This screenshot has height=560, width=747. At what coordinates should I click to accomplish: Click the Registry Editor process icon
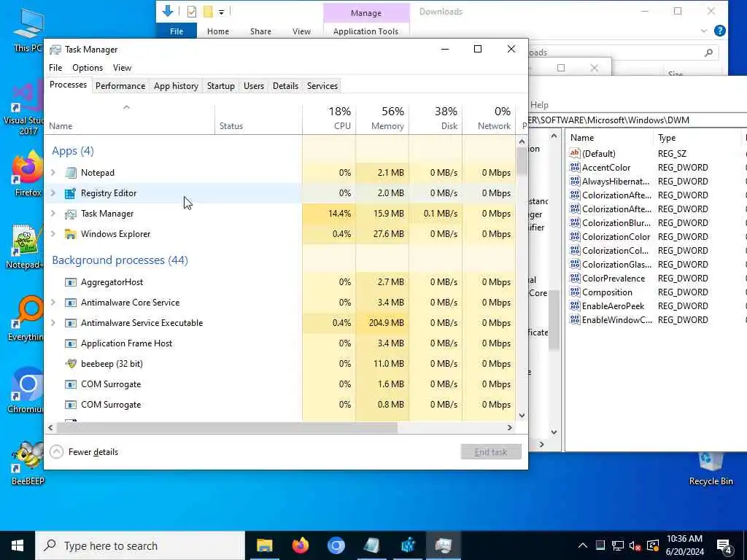coord(71,193)
